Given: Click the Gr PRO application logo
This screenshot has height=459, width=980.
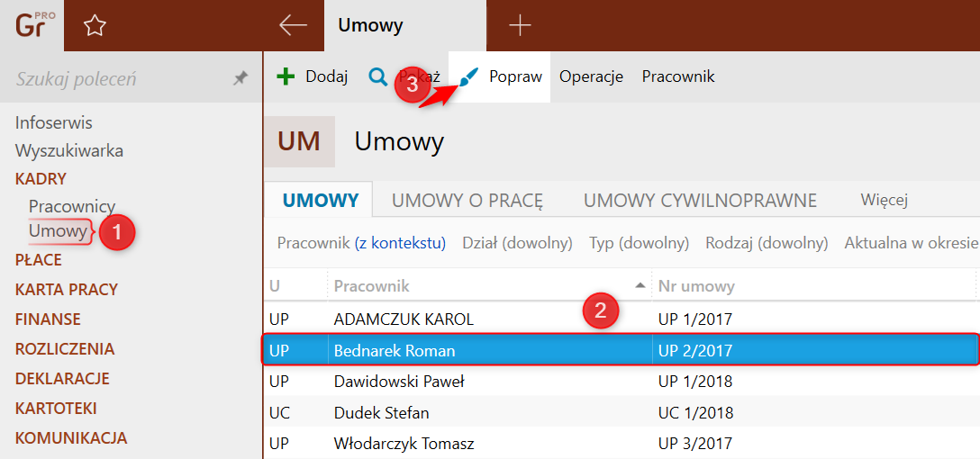Looking at the screenshot, I should click(x=34, y=25).
